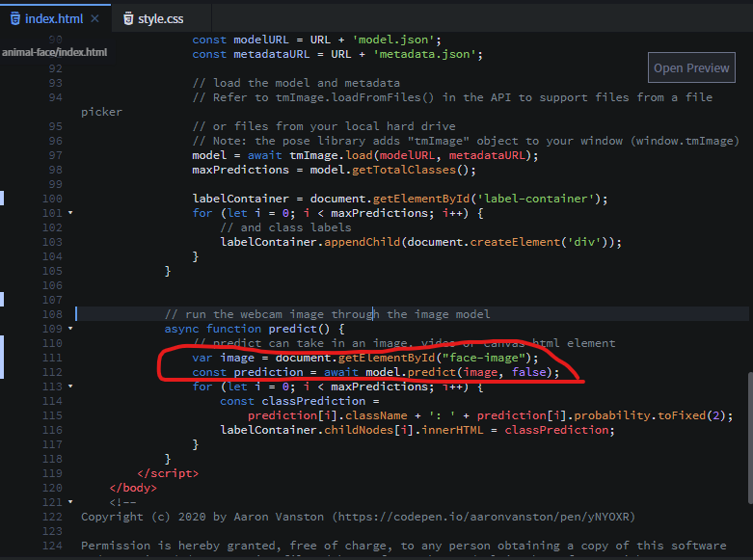Click line number 100 in the gutter

coord(52,199)
